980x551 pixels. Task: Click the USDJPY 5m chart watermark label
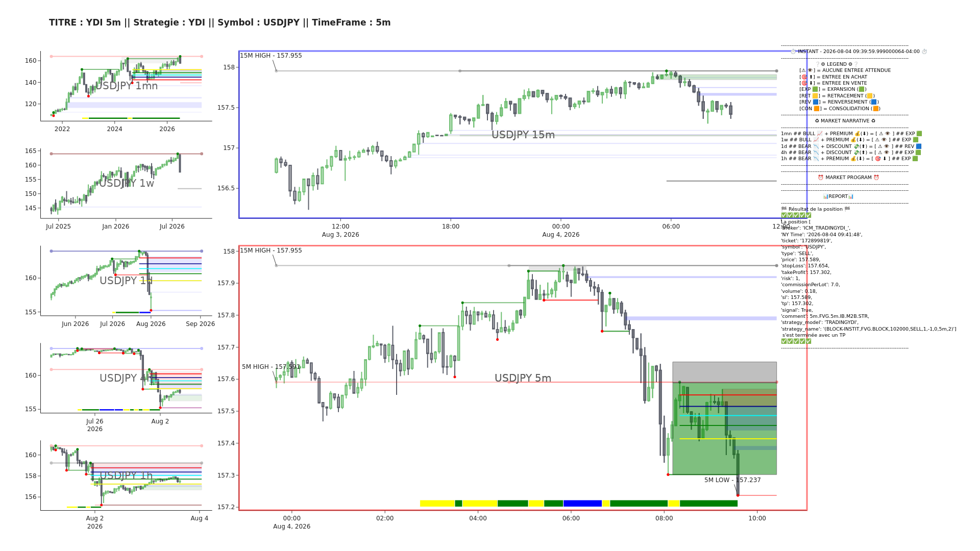(523, 378)
